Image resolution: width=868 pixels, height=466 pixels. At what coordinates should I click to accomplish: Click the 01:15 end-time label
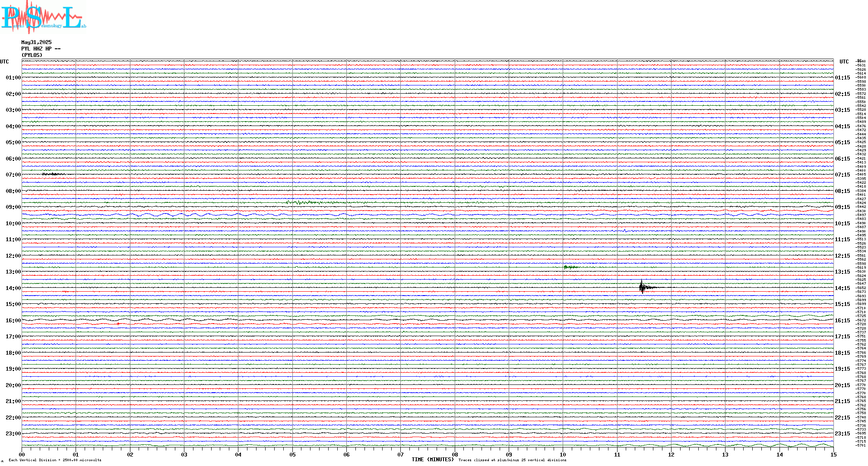pyautogui.click(x=843, y=78)
